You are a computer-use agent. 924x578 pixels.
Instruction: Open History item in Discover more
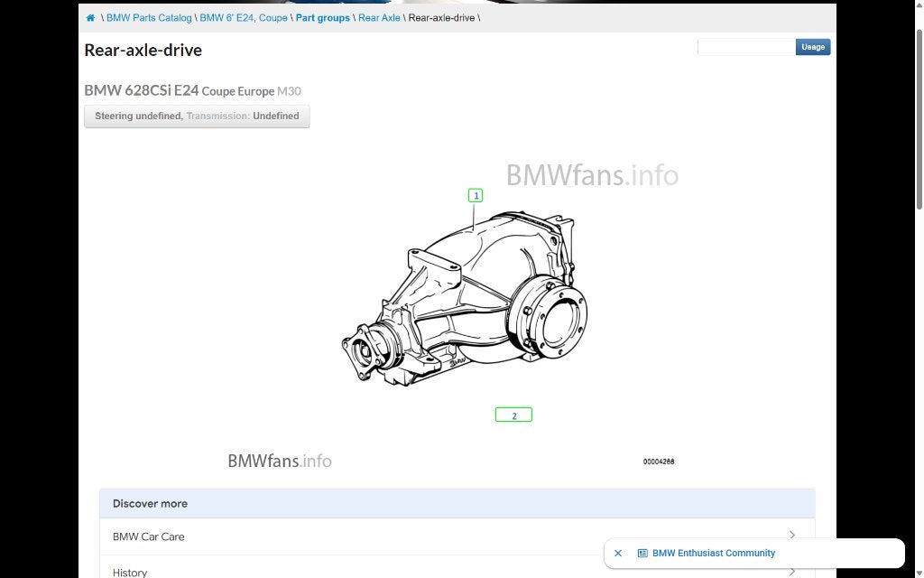[x=130, y=572]
